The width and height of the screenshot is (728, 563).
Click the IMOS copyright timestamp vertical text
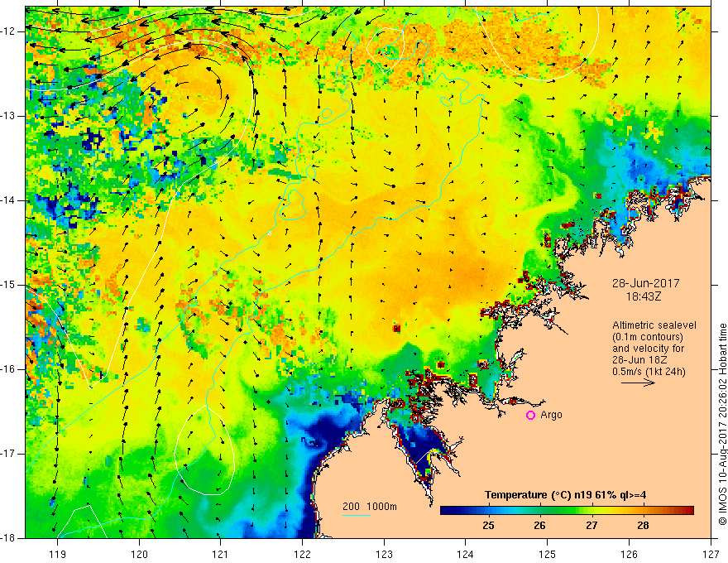point(722,424)
